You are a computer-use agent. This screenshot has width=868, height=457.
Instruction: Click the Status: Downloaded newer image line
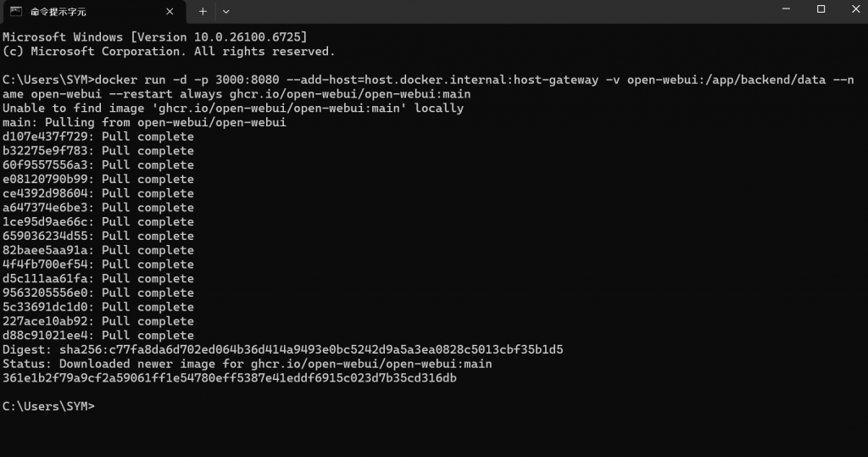[248, 364]
